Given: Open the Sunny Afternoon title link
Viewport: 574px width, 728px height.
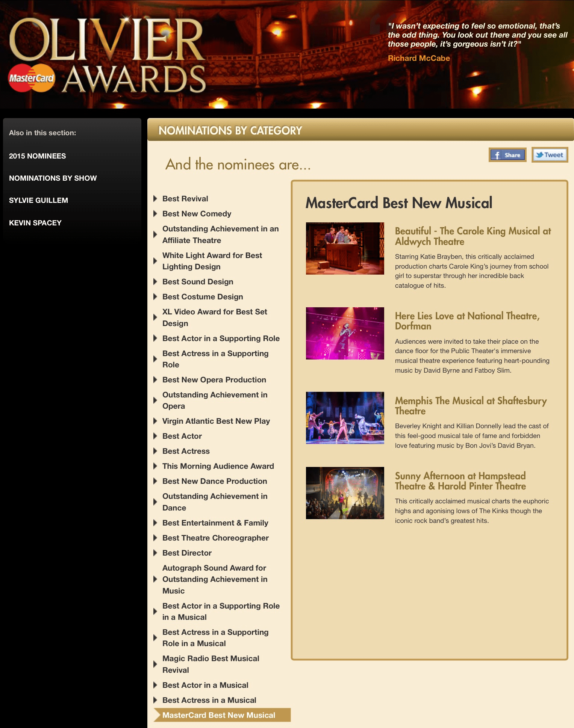Looking at the screenshot, I should click(x=460, y=481).
